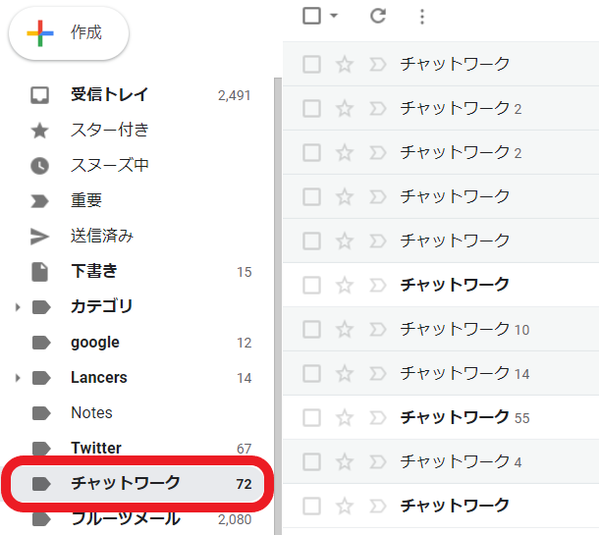Check the チャットワーク 14 email checkbox

point(311,374)
